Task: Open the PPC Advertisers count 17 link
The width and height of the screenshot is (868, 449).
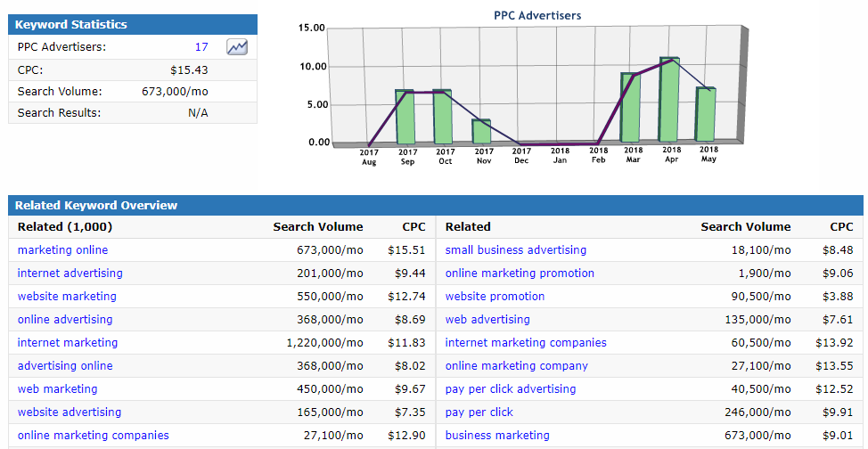Action: coord(201,47)
